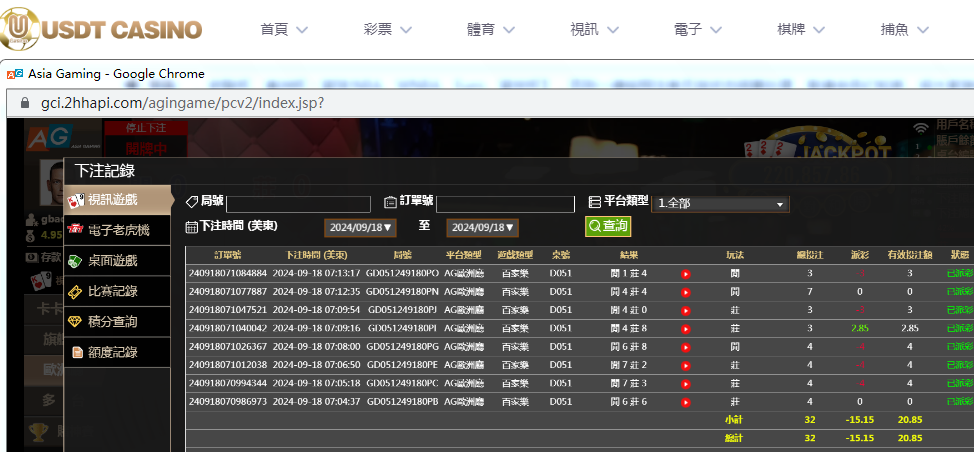The width and height of the screenshot is (974, 452).
Task: Play video replay for the 閑7 莊2 result
Action: (685, 365)
